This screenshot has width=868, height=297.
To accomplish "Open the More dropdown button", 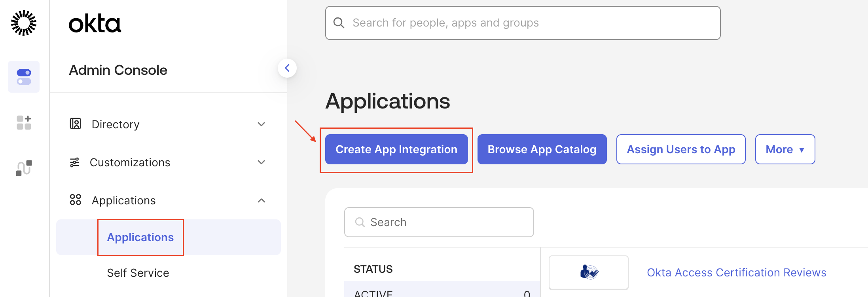I will pos(785,149).
